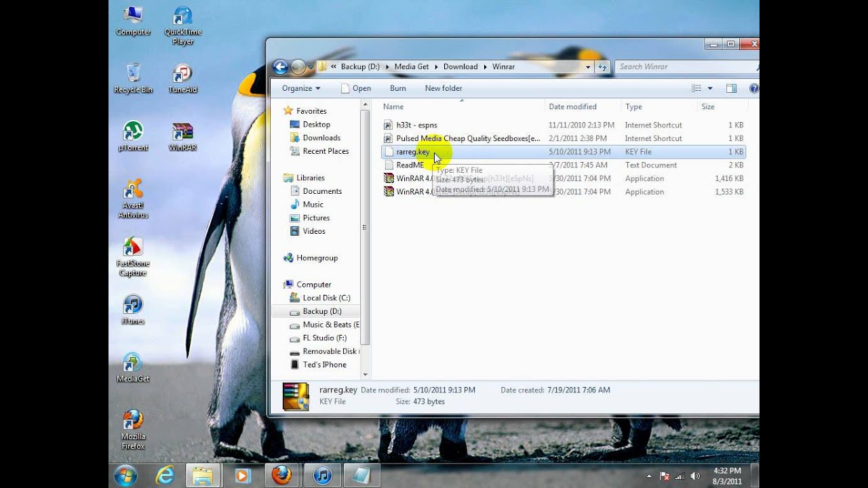
Task: Open TuneAid desktop shortcut
Action: 182,78
